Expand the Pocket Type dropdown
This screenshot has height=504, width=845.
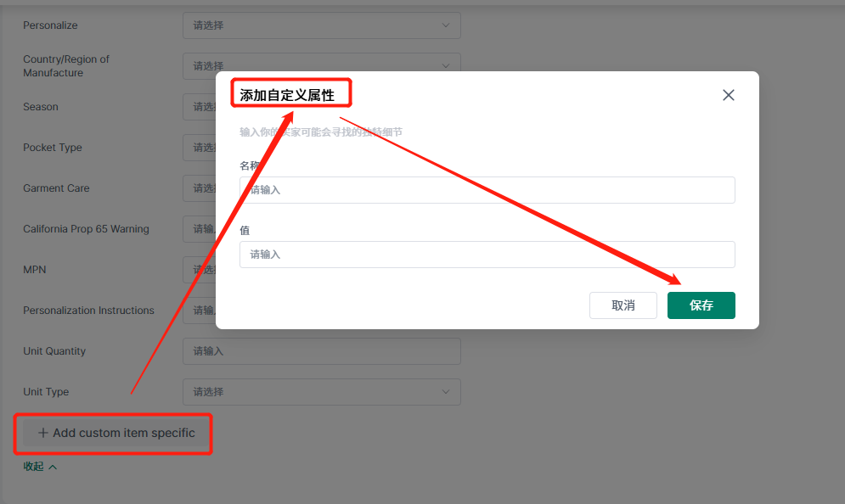pos(200,148)
